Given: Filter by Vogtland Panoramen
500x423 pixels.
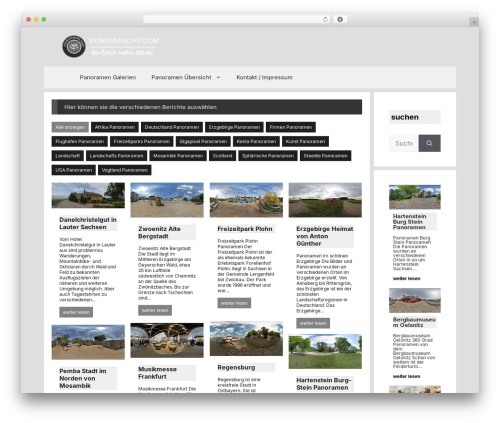Looking at the screenshot, I should pyautogui.click(x=125, y=170).
